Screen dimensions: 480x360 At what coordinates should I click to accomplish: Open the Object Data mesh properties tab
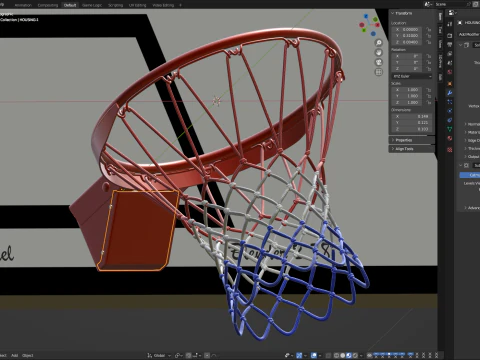(450, 129)
